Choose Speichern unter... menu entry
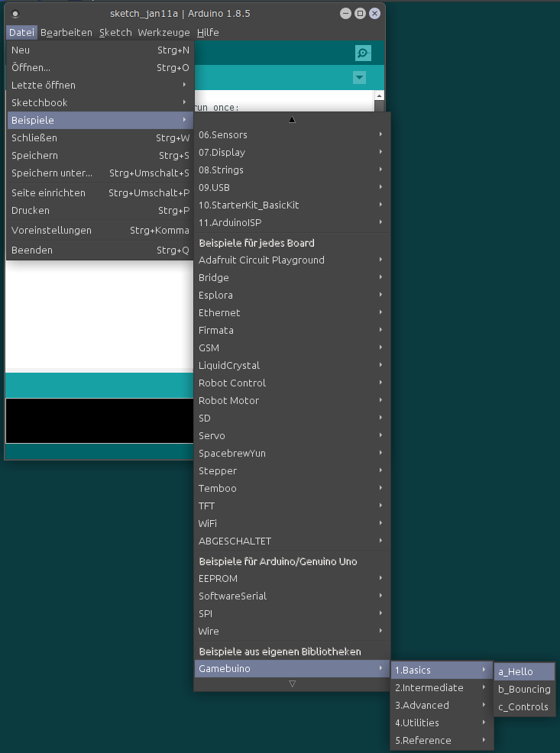 [x=99, y=173]
